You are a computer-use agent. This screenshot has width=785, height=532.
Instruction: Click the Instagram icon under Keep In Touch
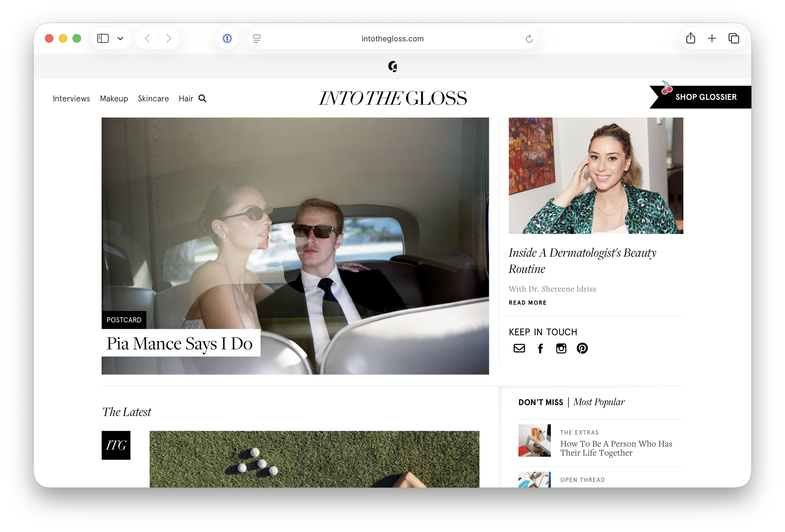(x=561, y=348)
